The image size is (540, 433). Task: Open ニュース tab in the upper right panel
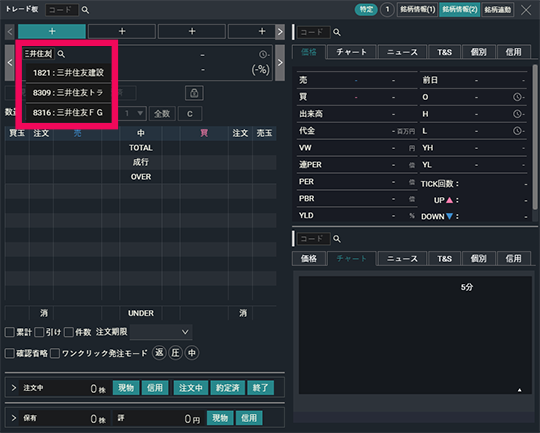pyautogui.click(x=402, y=52)
